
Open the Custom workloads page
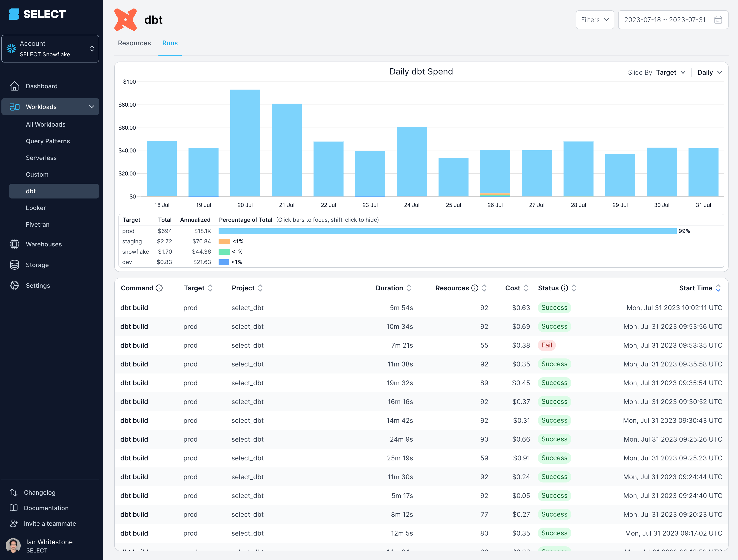click(37, 175)
